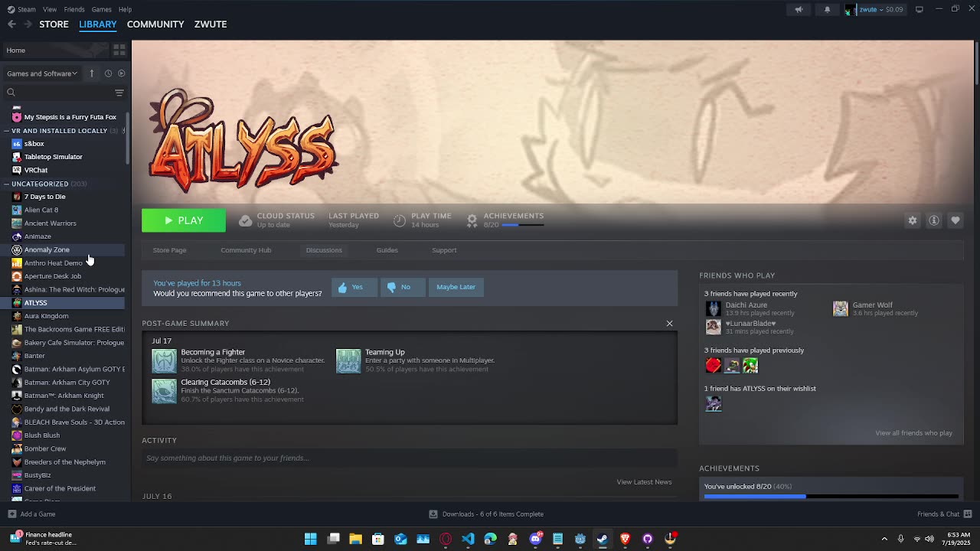
Task: Add ATLYSS to favorites heart icon
Action: point(955,220)
